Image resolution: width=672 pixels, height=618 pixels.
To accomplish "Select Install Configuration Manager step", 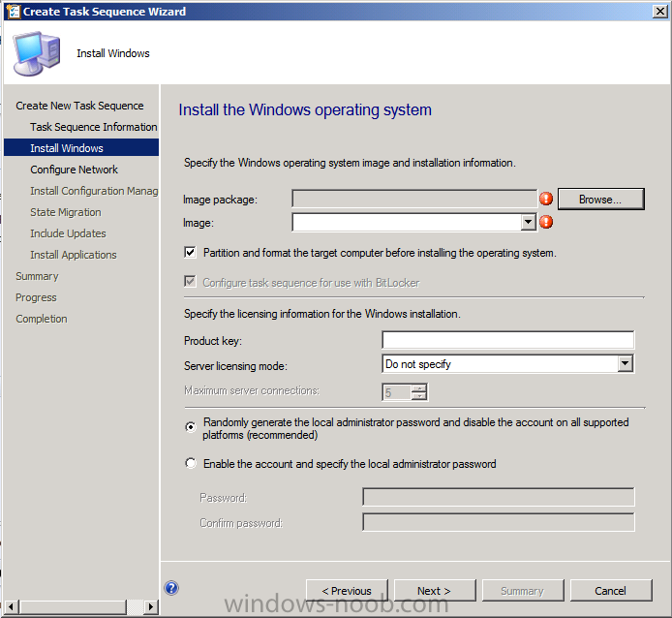I will coord(94,191).
